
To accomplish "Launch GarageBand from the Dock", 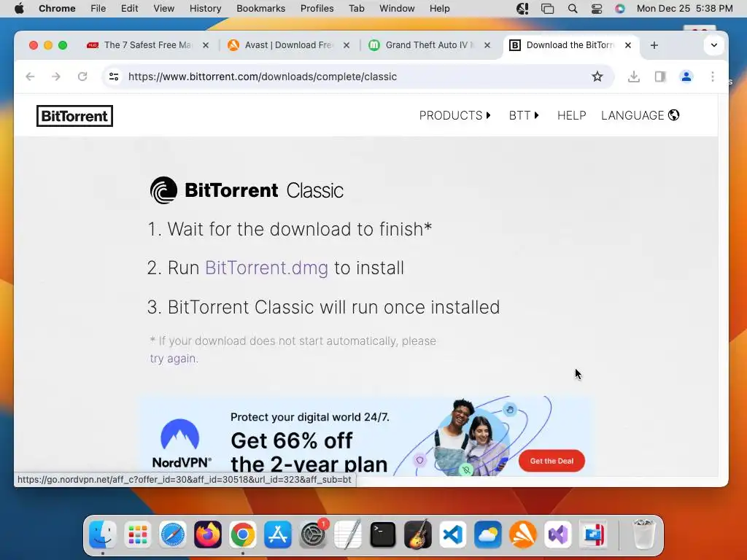I will (x=418, y=534).
